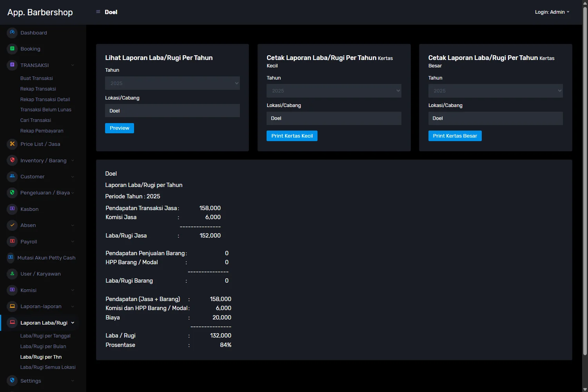Click the Customer people icon
Viewport: 588px width, 392px height.
point(12,176)
